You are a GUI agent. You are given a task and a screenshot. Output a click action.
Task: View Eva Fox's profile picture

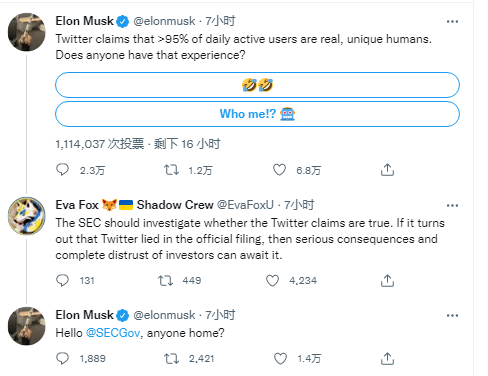(27, 216)
